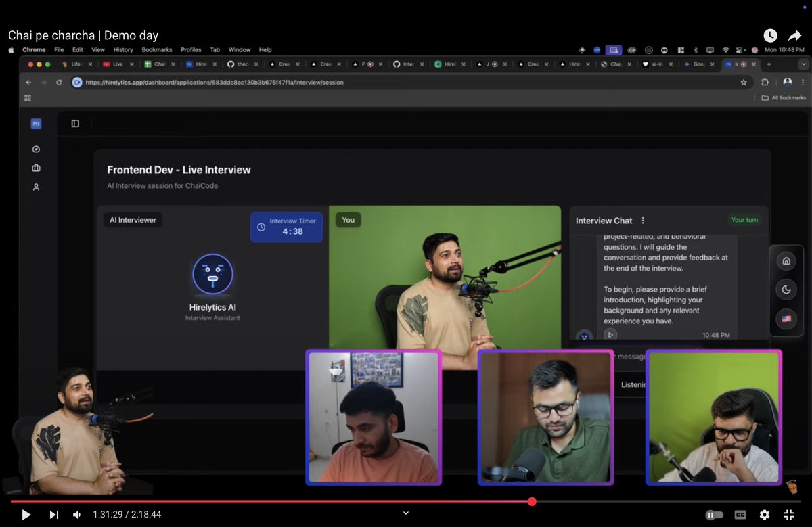Screen dimensions: 812x527
Task: Expand the Chrome tab search dropdown
Action: coord(804,64)
